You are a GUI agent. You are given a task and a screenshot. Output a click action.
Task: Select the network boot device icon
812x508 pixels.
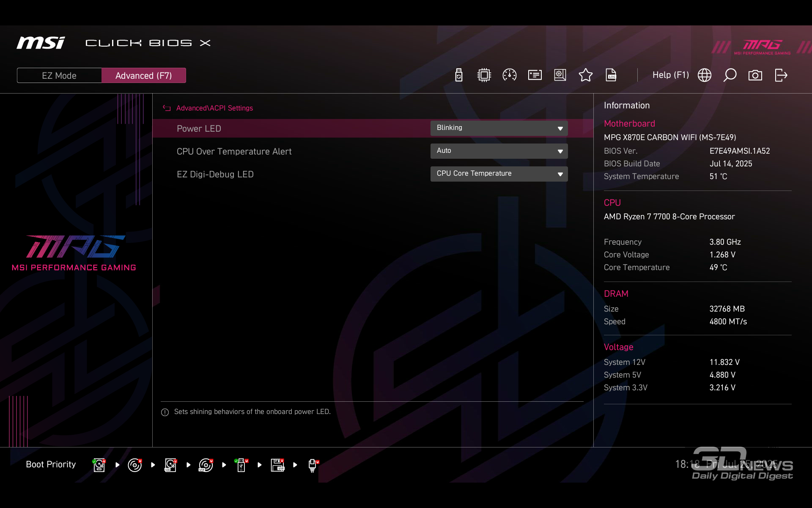313,465
